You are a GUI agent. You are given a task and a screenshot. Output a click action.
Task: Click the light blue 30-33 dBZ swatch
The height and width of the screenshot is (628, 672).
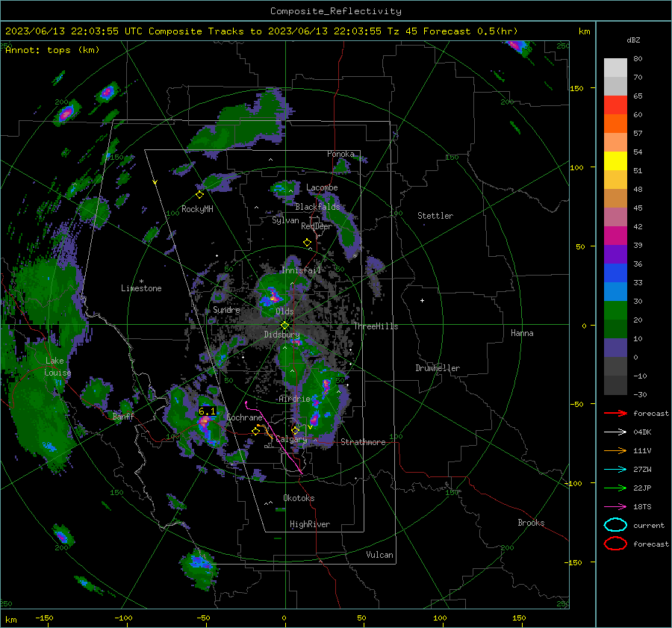pos(615,291)
